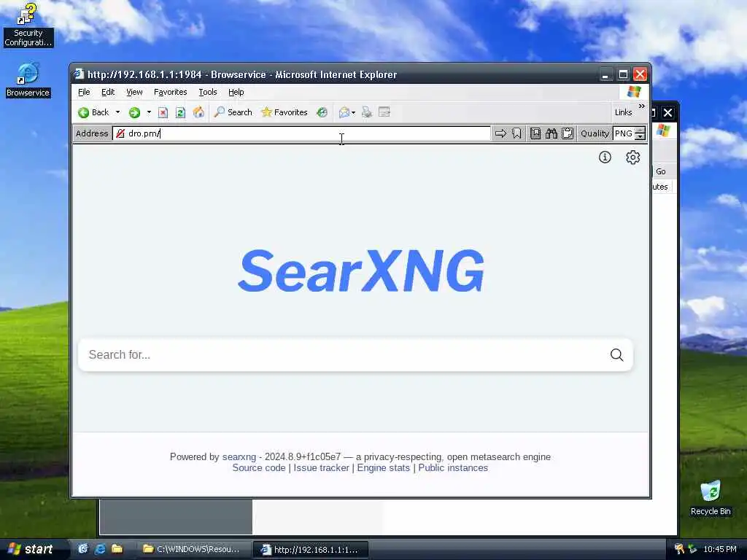747x560 pixels.
Task: Click the 'Search for...' input field
Action: click(x=355, y=355)
